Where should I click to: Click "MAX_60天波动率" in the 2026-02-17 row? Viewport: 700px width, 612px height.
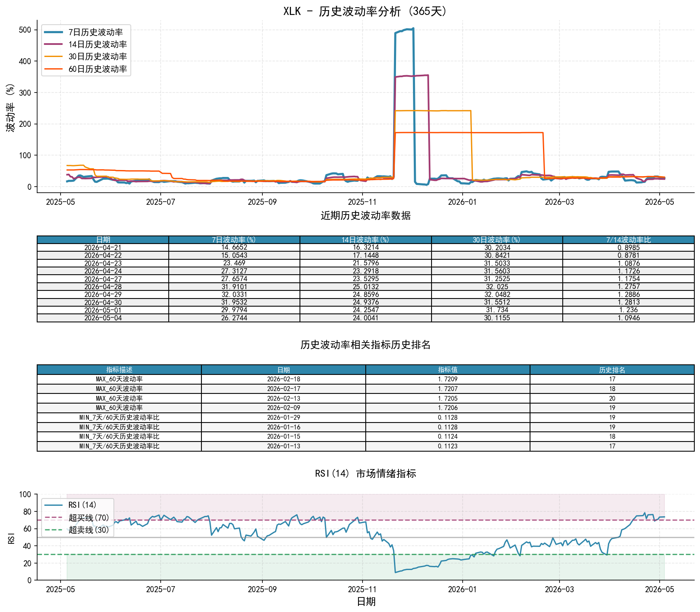point(119,389)
